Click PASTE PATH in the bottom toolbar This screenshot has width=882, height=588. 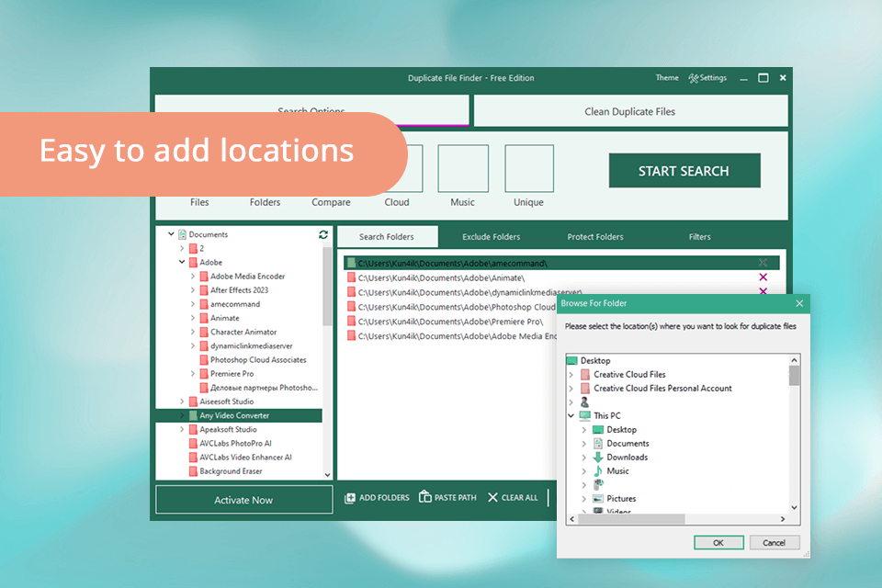coord(447,497)
